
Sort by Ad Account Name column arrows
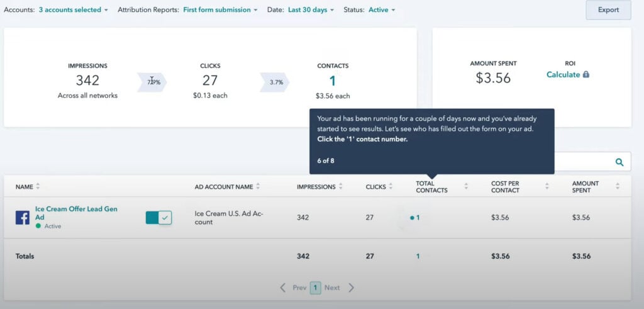(258, 187)
